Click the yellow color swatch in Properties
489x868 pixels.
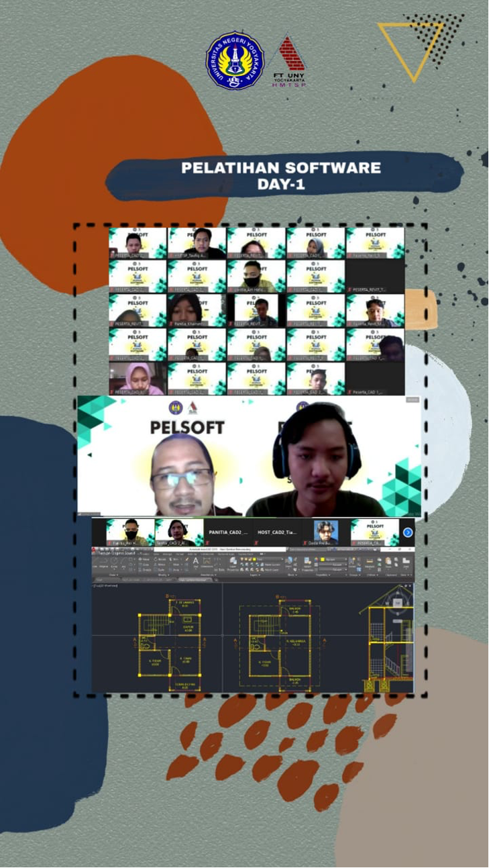coord(323,559)
